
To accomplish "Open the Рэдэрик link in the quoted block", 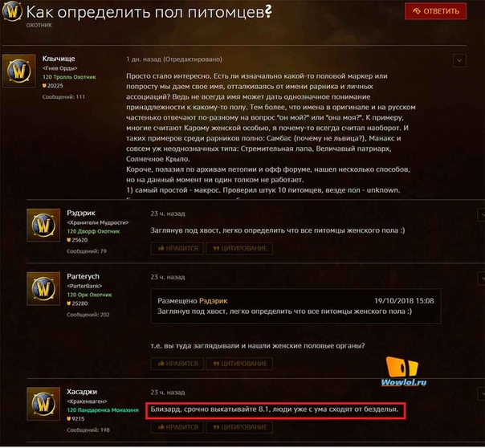I will pyautogui.click(x=213, y=301).
